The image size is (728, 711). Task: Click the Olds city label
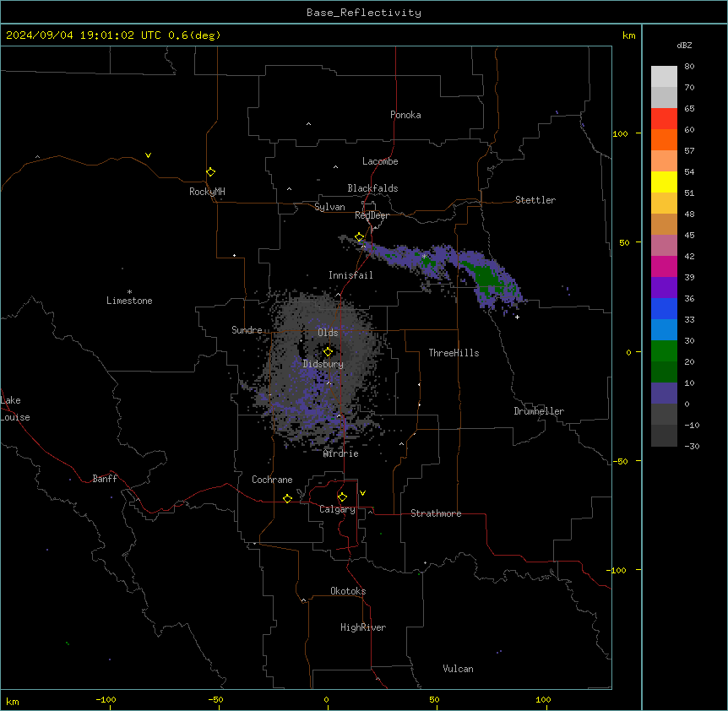328,333
